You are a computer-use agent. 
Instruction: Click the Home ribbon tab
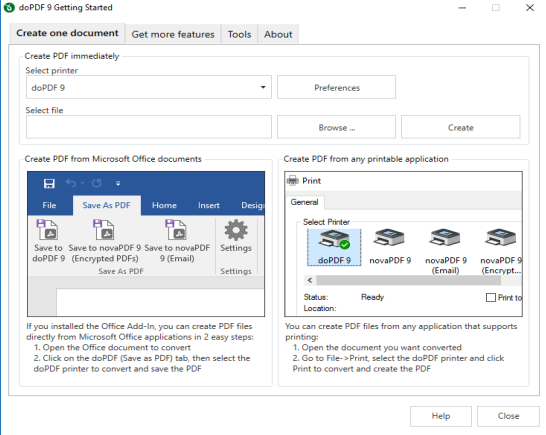pyautogui.click(x=164, y=205)
